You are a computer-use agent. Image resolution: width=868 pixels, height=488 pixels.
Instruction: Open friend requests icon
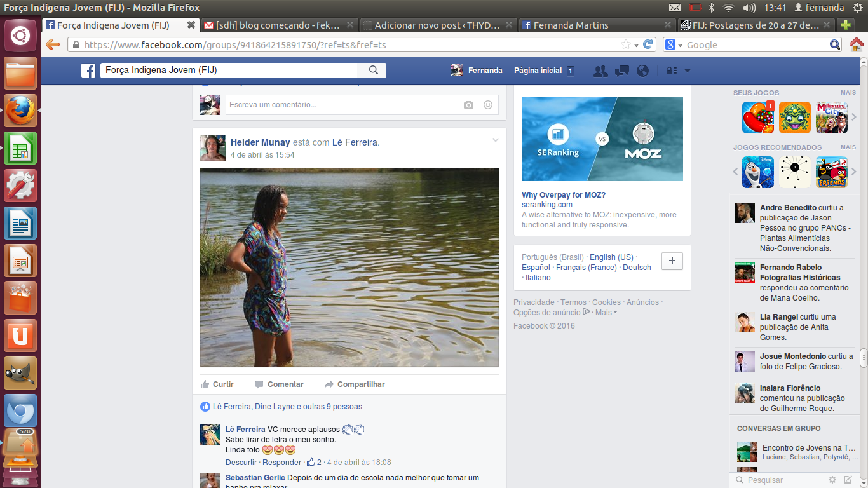(x=600, y=71)
